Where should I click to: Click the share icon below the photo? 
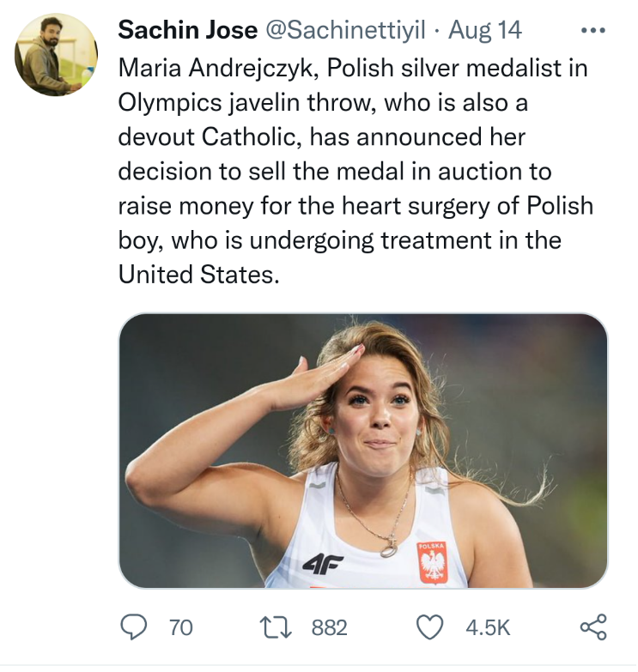tap(593, 627)
